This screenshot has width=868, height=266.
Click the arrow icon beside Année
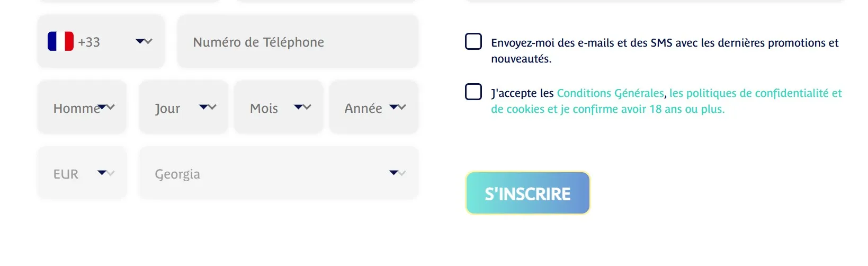pyautogui.click(x=398, y=107)
